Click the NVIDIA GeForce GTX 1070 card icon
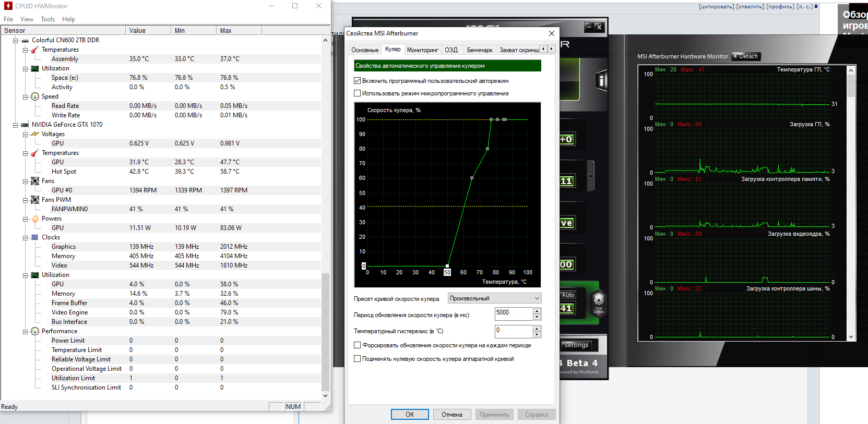This screenshot has height=424, width=868. 25,125
